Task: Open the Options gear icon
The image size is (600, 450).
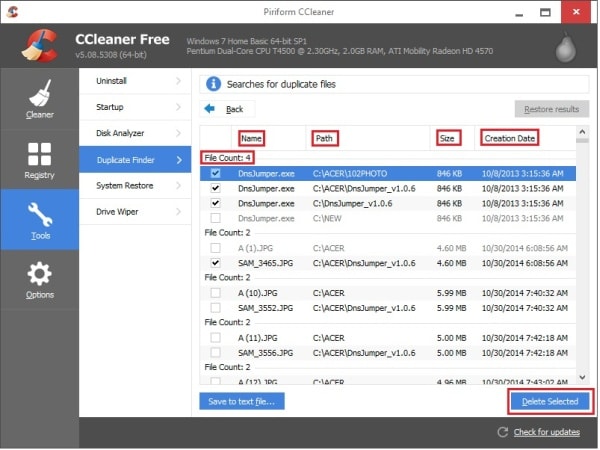Action: (39, 276)
